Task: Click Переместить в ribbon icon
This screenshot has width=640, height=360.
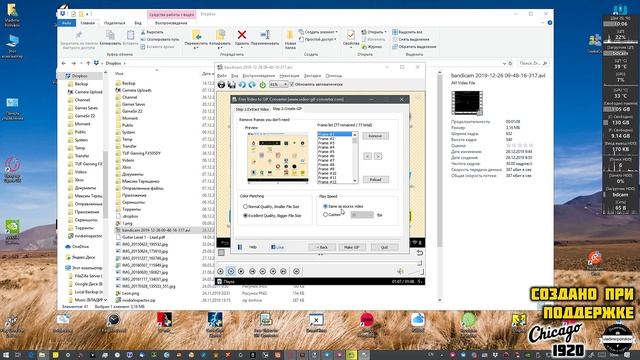Action: point(196,39)
